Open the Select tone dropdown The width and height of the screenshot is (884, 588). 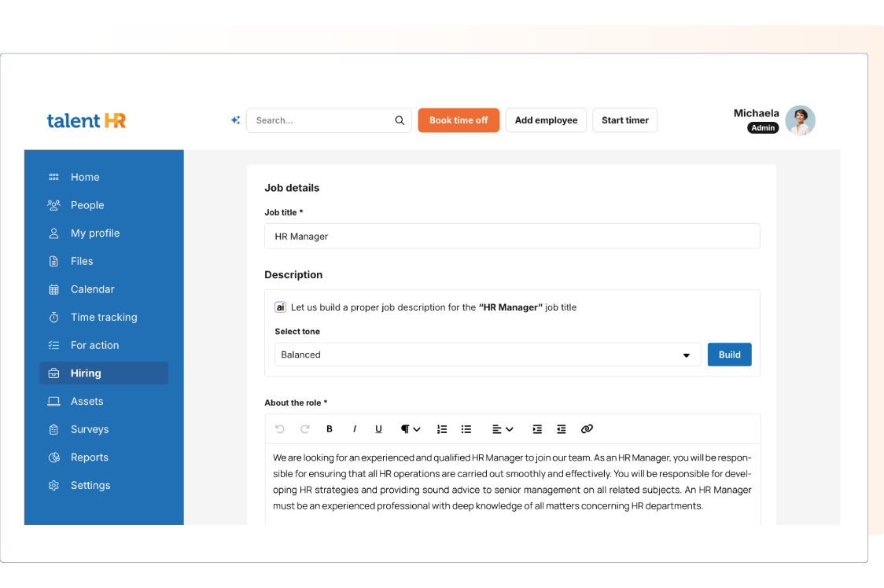[x=487, y=355]
